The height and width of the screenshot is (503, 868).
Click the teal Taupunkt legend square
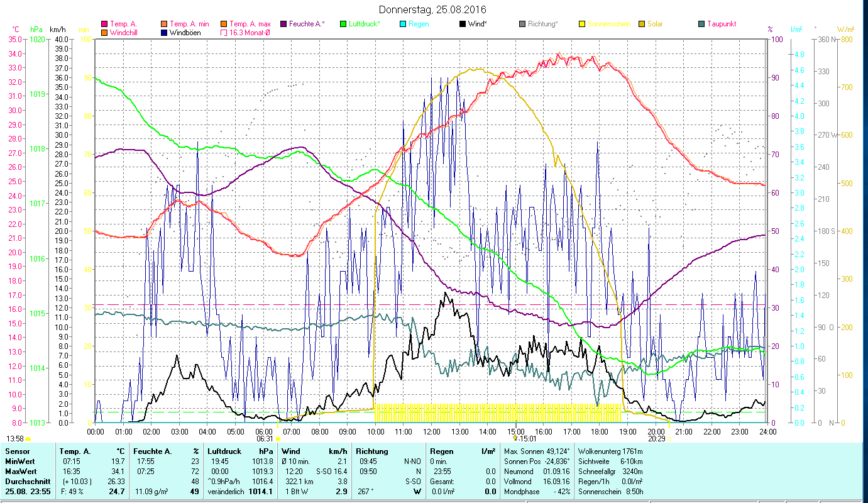[701, 24]
